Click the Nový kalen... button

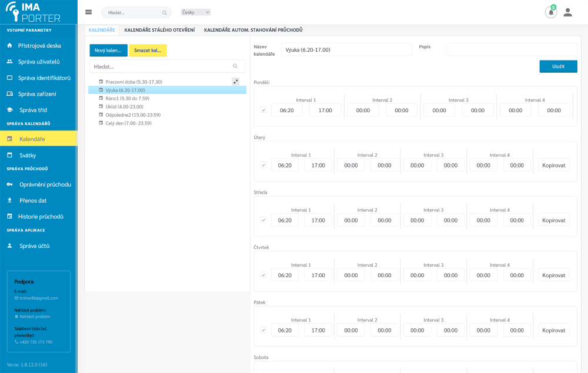pos(108,50)
